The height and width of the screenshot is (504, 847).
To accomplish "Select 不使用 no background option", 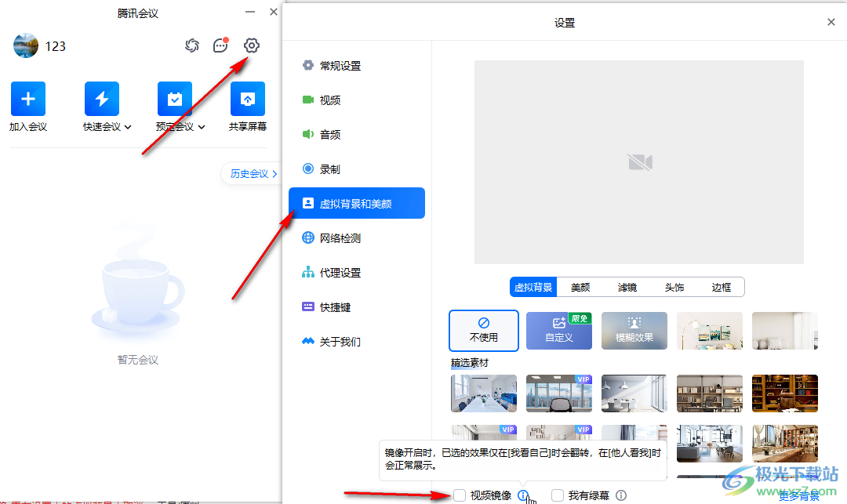I will (x=484, y=331).
